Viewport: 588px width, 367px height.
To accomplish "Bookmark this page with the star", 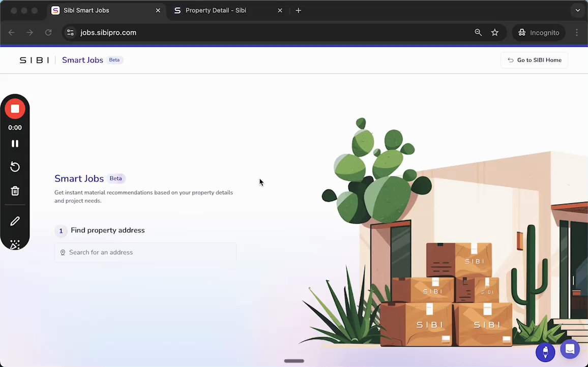I will tap(495, 33).
